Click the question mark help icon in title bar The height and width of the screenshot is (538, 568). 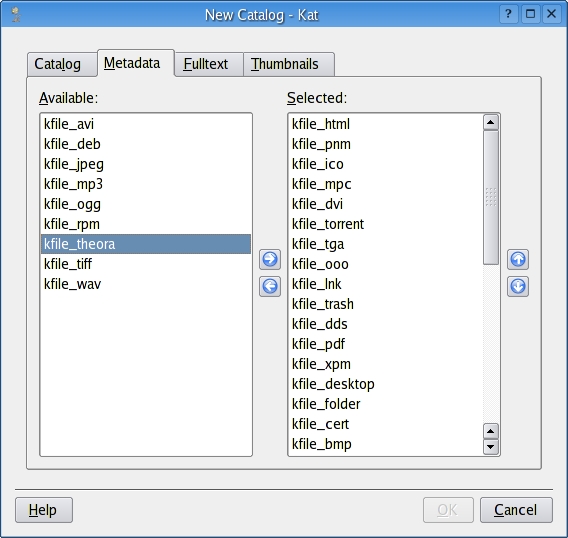(509, 14)
